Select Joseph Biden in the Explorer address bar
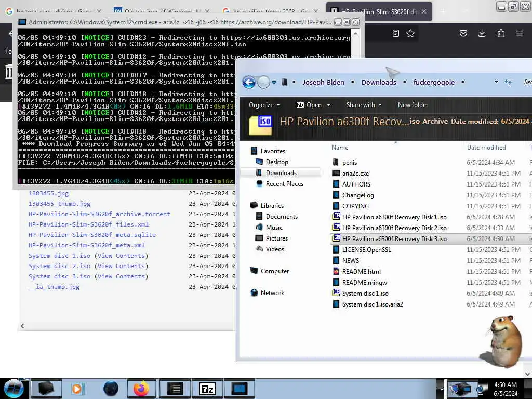The height and width of the screenshot is (399, 532). click(323, 83)
